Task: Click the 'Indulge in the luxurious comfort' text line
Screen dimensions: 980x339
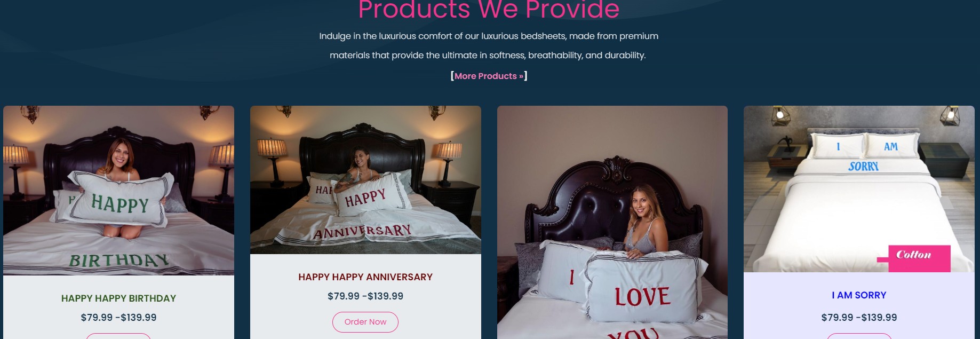Action: (x=489, y=36)
